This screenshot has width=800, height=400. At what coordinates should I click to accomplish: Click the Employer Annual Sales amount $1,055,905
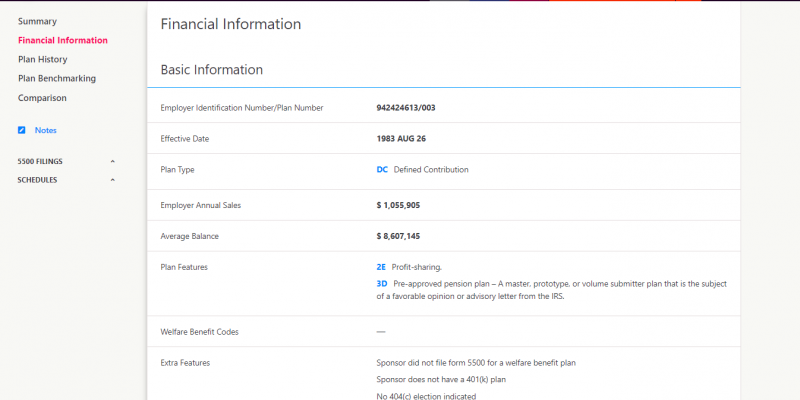point(398,205)
